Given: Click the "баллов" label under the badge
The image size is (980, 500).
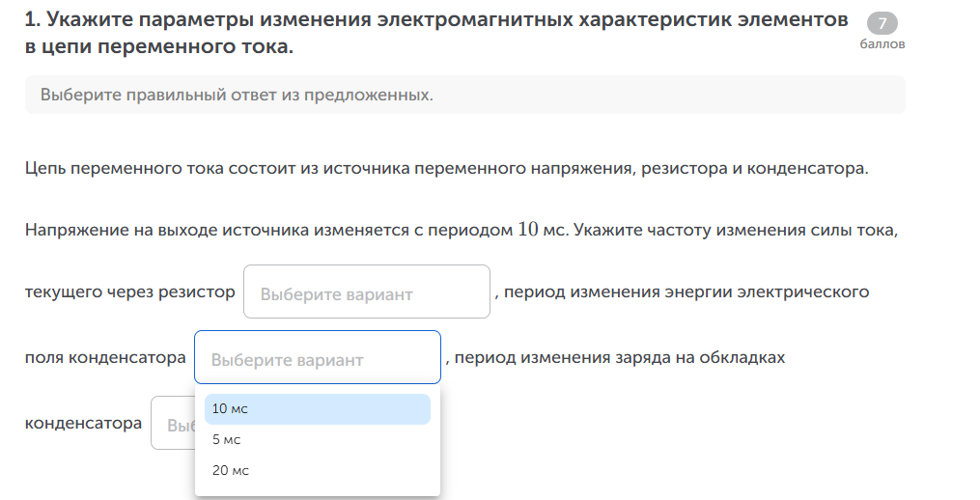Looking at the screenshot, I should [x=882, y=44].
